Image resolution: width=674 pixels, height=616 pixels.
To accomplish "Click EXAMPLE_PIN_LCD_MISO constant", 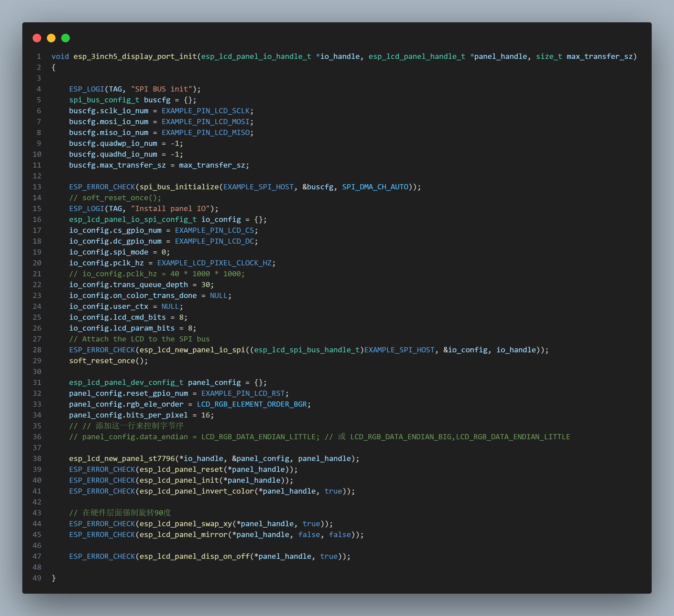I will coord(206,132).
